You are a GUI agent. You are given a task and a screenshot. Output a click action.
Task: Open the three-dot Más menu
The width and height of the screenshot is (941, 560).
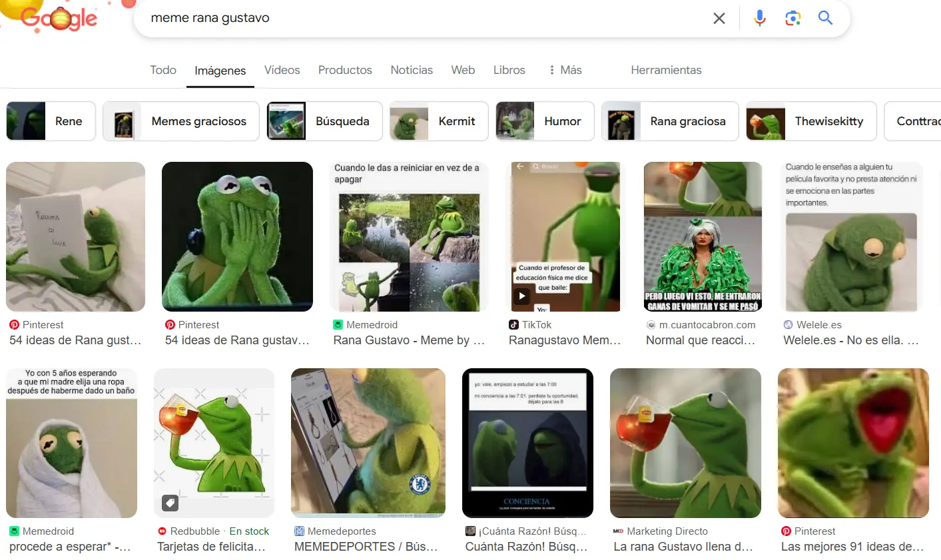(x=565, y=70)
